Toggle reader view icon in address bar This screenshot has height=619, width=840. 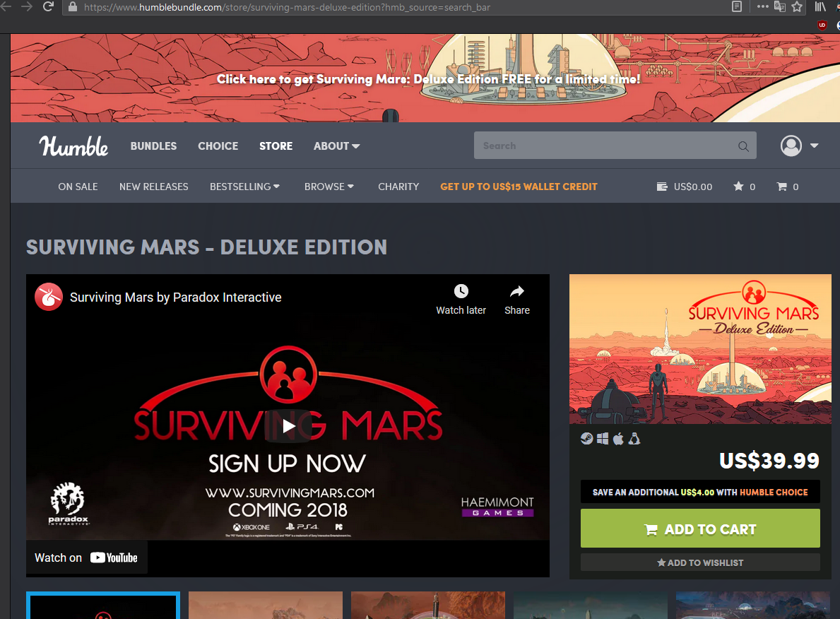point(737,6)
